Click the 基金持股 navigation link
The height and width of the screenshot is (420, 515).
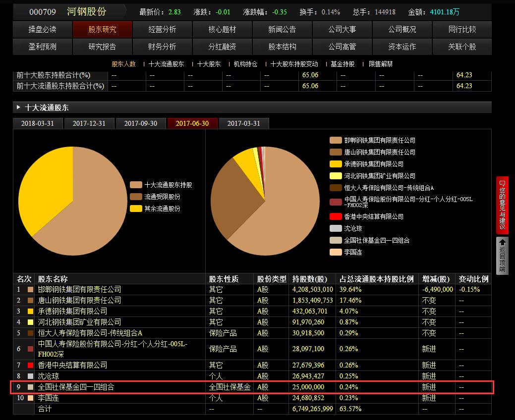pyautogui.click(x=343, y=64)
